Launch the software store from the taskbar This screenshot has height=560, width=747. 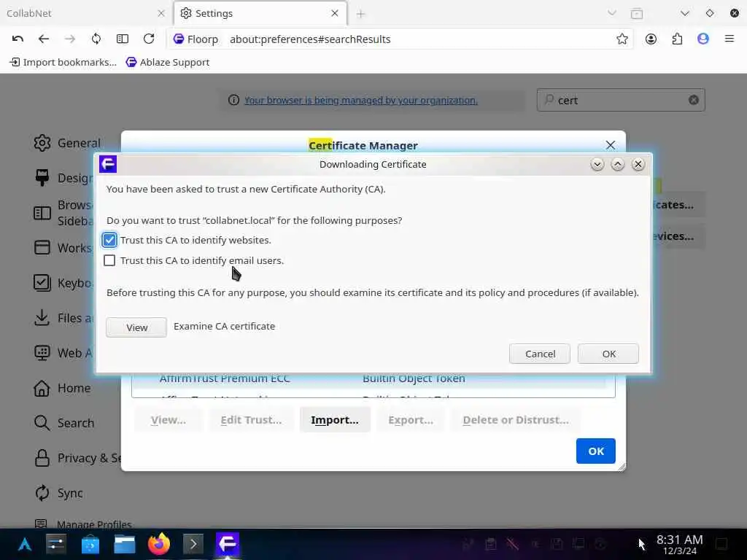90,544
